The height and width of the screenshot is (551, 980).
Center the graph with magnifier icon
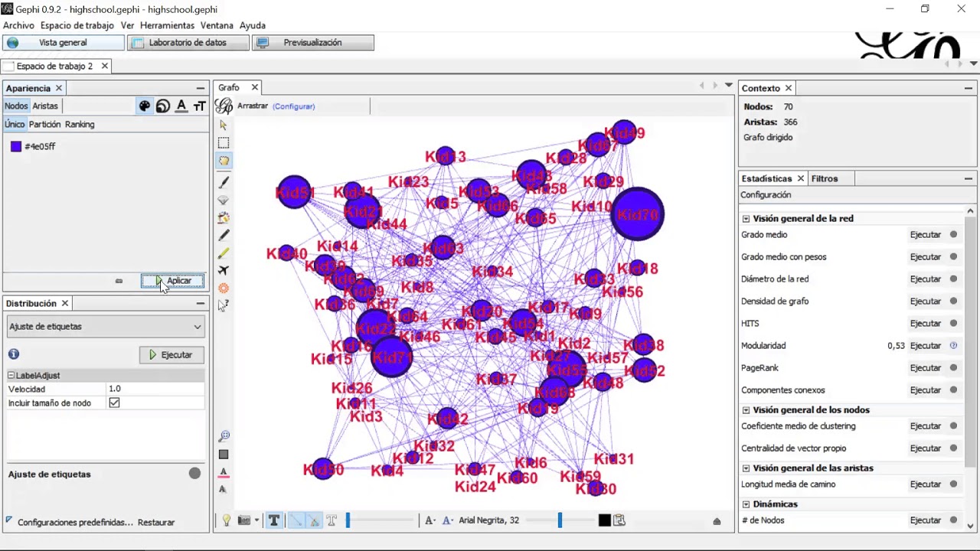coord(224,436)
